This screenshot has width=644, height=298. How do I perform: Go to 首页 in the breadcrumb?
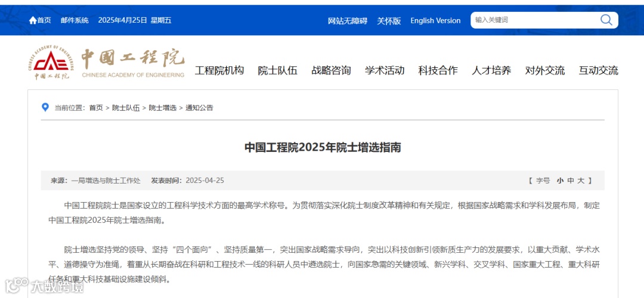tap(96, 108)
